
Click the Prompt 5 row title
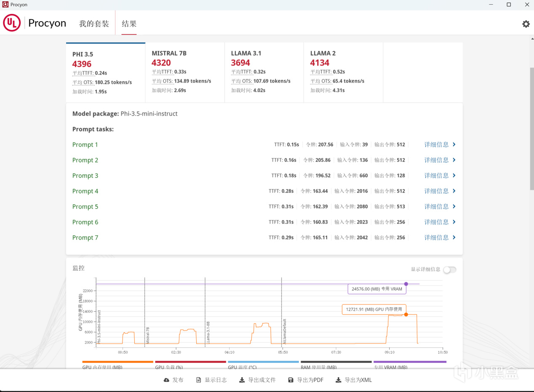click(x=85, y=207)
